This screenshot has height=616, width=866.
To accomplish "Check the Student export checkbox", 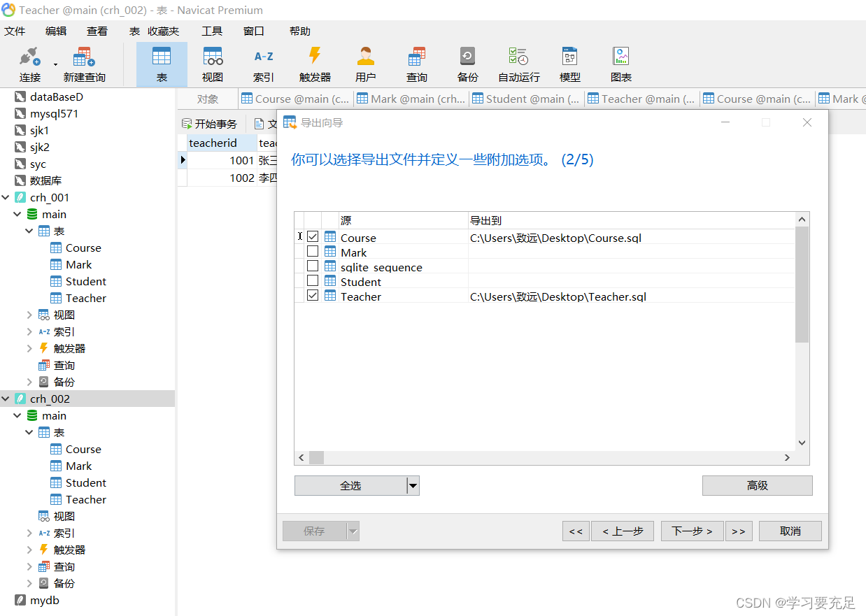I will [313, 280].
